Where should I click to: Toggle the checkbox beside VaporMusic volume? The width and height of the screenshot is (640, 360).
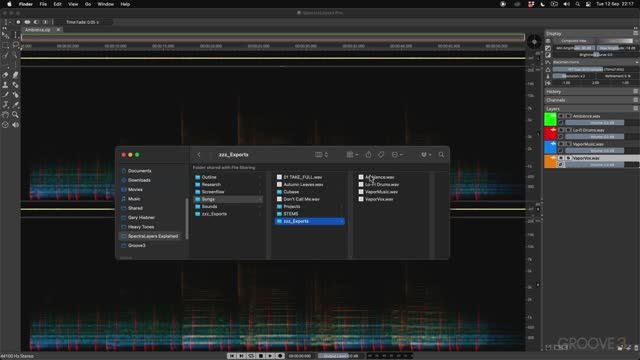pos(561,150)
